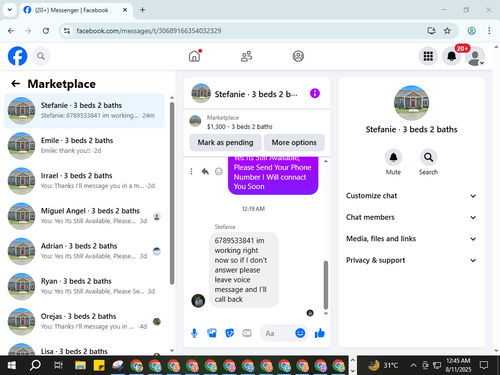
Task: Open the Miguel Angel conversation
Action: [x=84, y=216]
